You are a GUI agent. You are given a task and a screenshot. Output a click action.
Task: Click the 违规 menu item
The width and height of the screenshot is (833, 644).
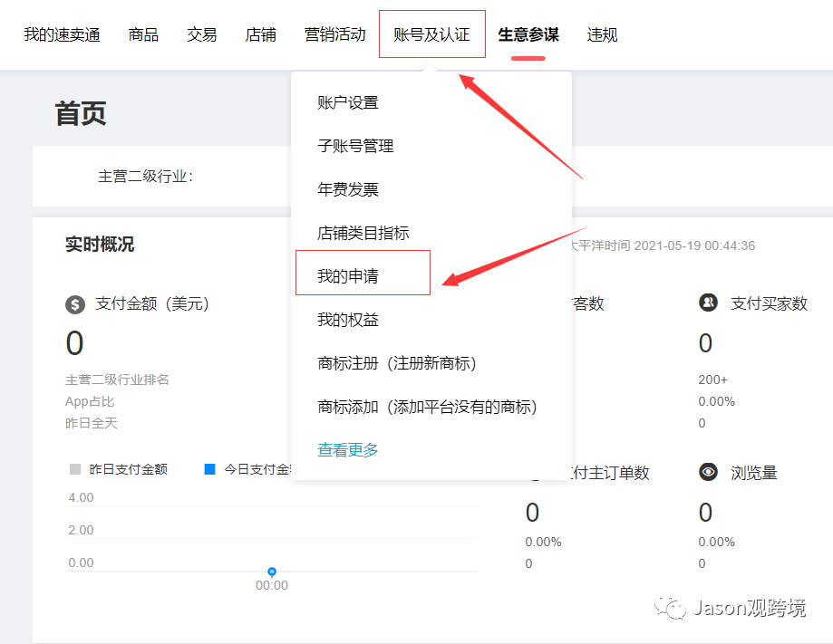pyautogui.click(x=601, y=34)
